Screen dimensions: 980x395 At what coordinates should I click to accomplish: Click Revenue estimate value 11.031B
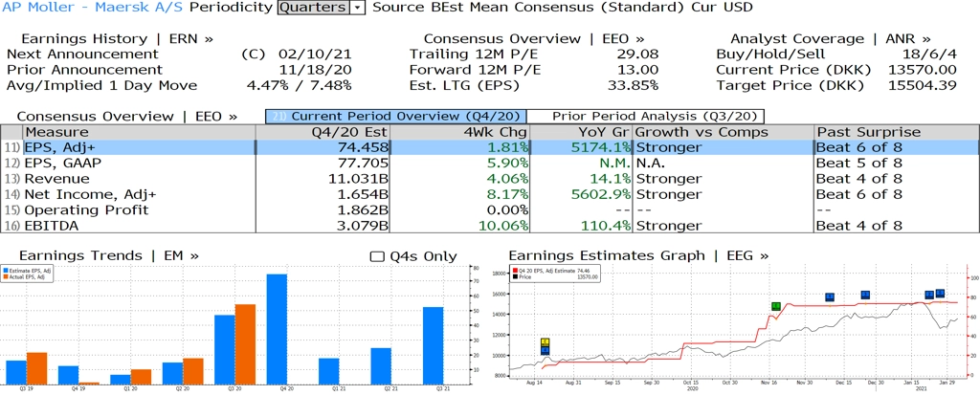pyautogui.click(x=358, y=180)
